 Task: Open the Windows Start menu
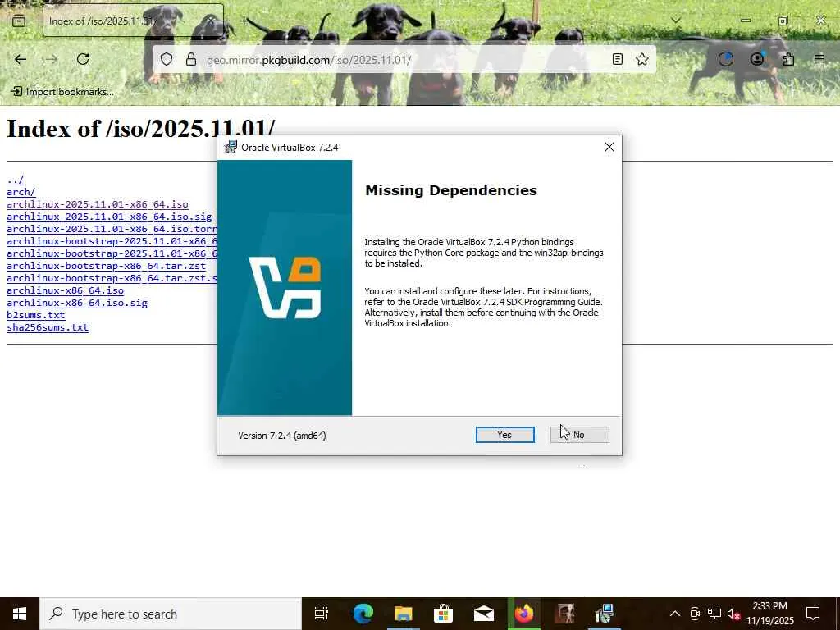(20, 614)
